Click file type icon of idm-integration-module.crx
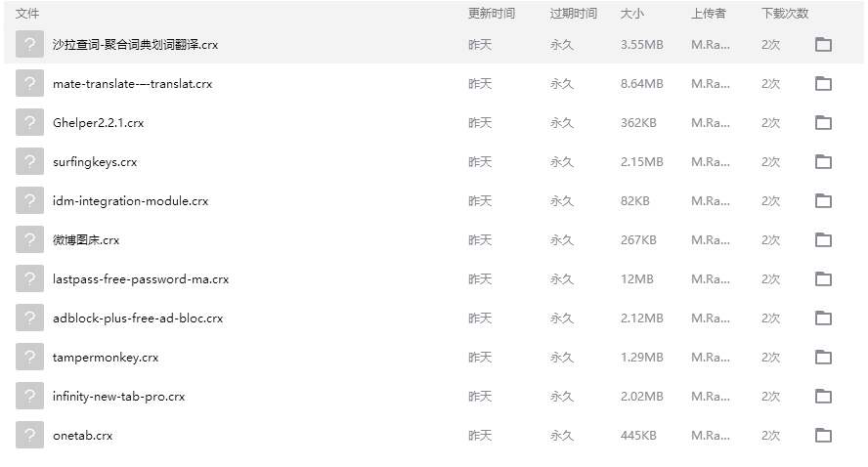Screen dimensions: 868x467 (x=30, y=200)
